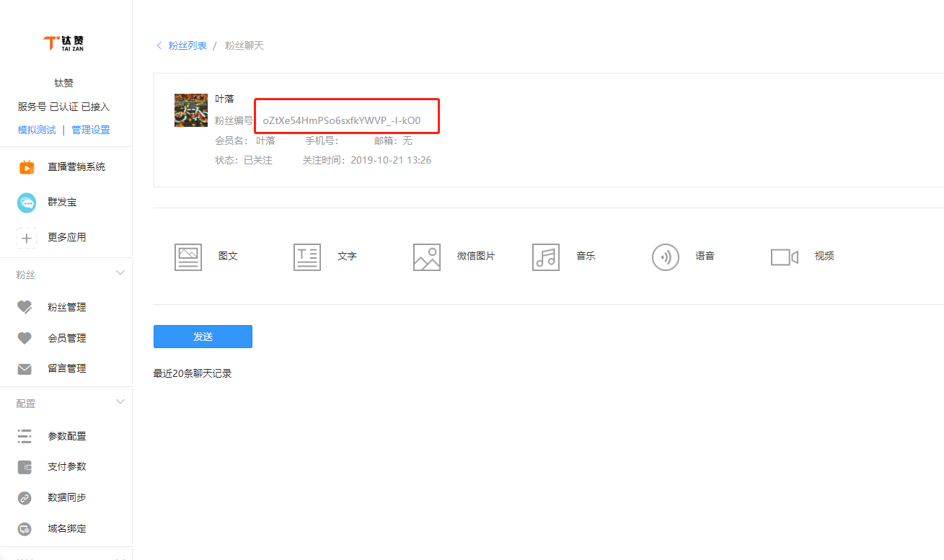This screenshot has width=944, height=560.
Task: Select the 视频 video camera icon
Action: tap(785, 257)
